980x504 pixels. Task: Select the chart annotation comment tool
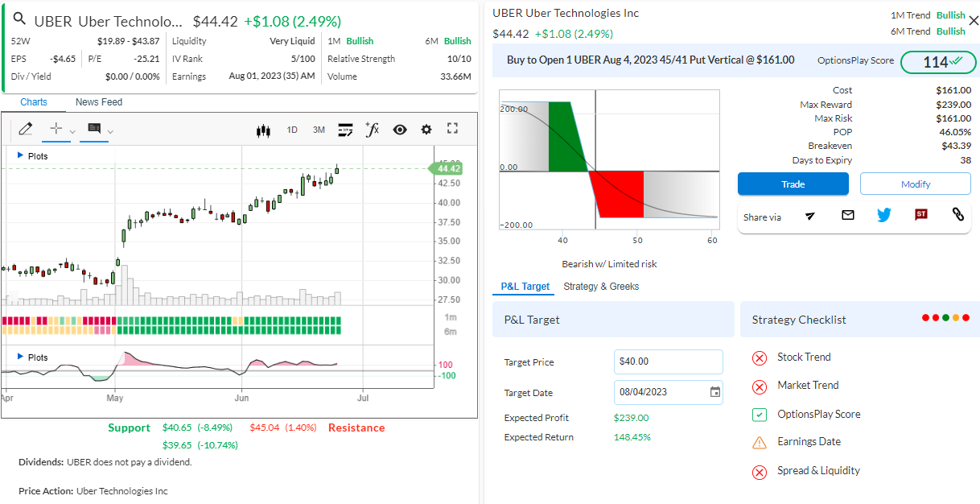pos(94,129)
